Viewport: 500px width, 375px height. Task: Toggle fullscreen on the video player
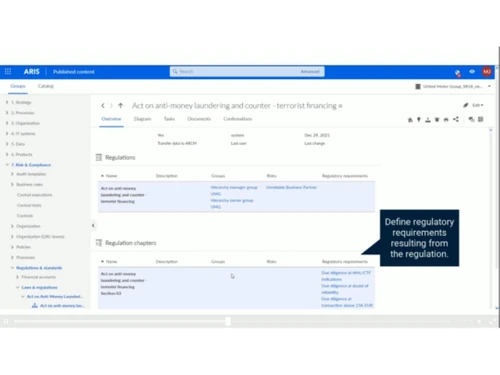(x=492, y=321)
